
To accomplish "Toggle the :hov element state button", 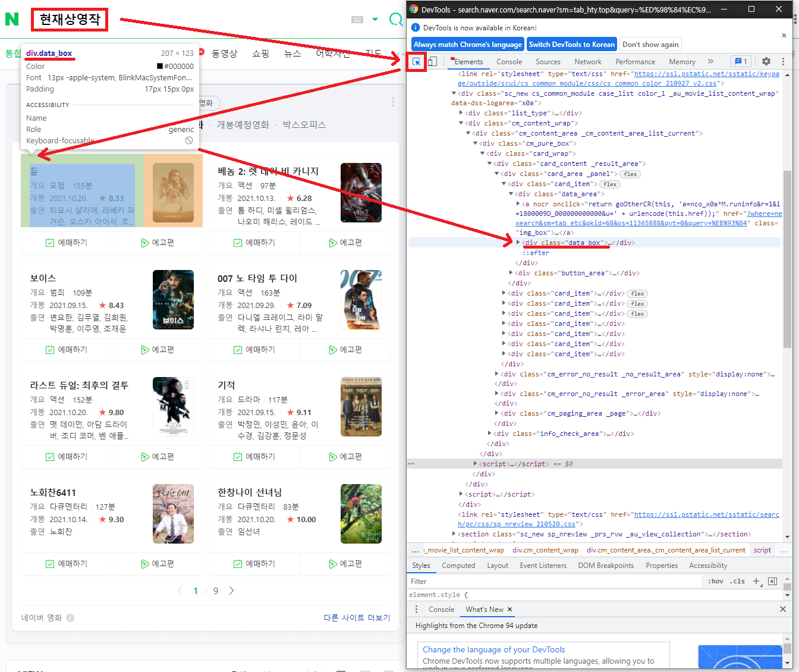I will [x=716, y=581].
